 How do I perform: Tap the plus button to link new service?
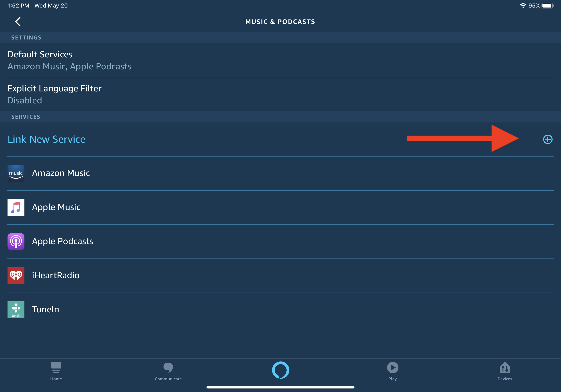(x=547, y=139)
